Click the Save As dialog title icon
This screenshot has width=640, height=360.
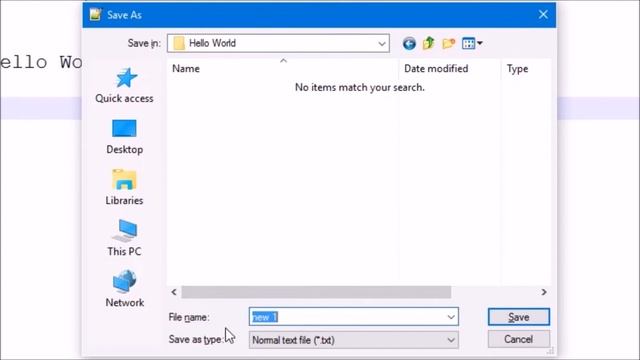pos(96,15)
